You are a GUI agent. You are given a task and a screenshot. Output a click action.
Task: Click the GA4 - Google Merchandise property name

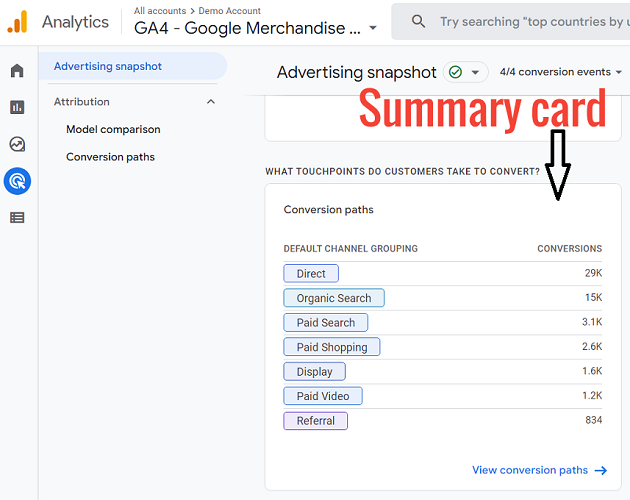tap(248, 28)
